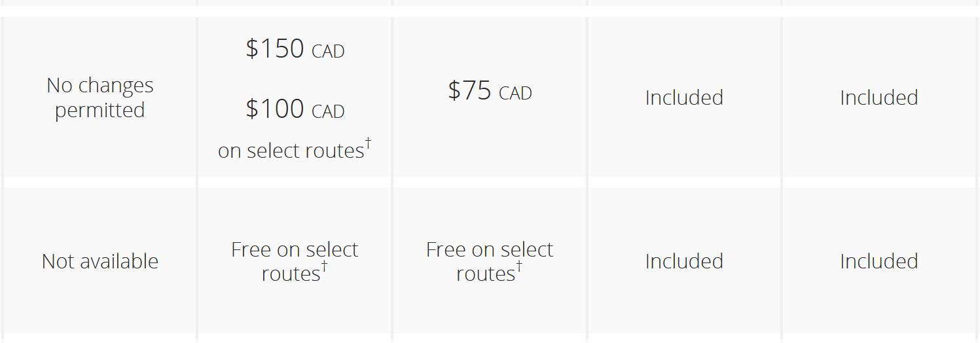Screen dimensions: 980x343
Task: Click the dagger footnote in third column's bottom cell
Action: pos(519,266)
